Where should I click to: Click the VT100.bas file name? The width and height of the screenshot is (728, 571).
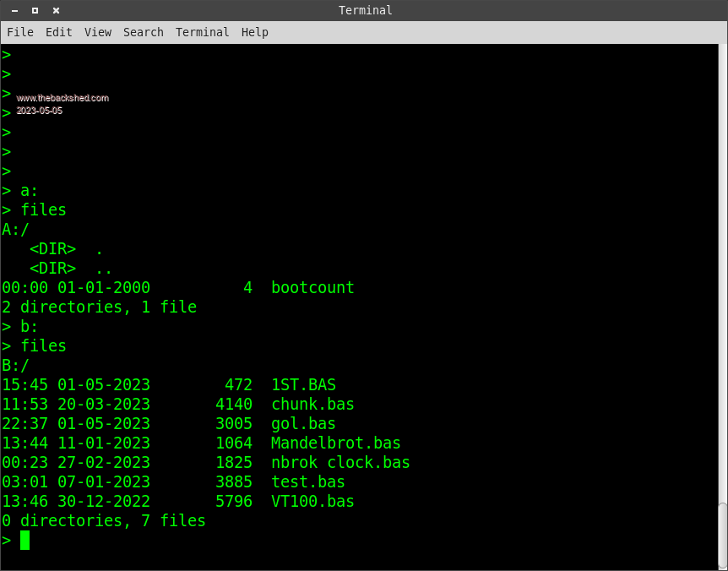[312, 501]
